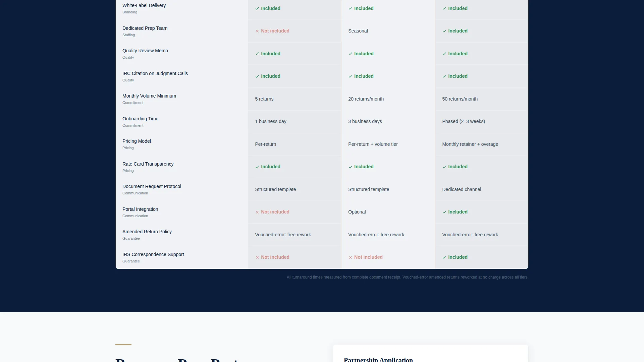Click the 'Amended Return Policy' row label
This screenshot has width=644, height=362.
pyautogui.click(x=147, y=232)
